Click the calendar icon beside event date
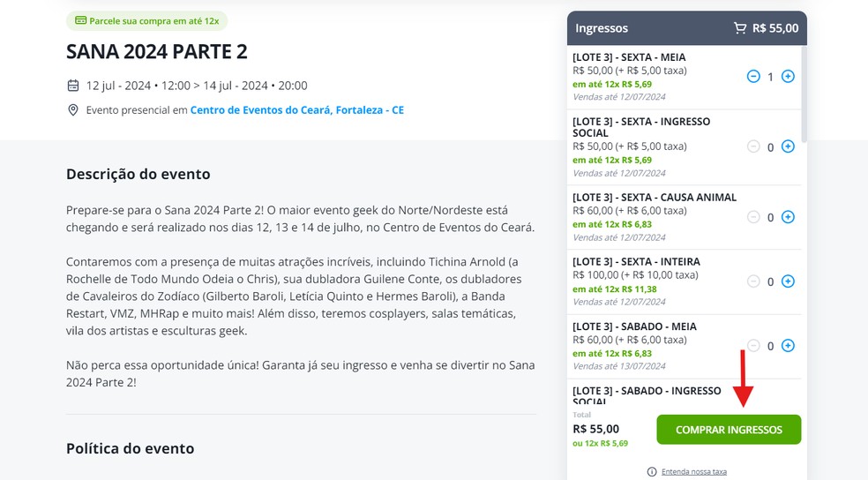 click(73, 86)
